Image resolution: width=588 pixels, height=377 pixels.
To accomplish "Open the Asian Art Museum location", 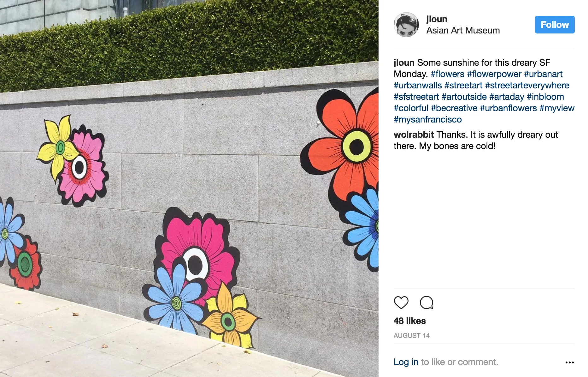I will coord(463,30).
